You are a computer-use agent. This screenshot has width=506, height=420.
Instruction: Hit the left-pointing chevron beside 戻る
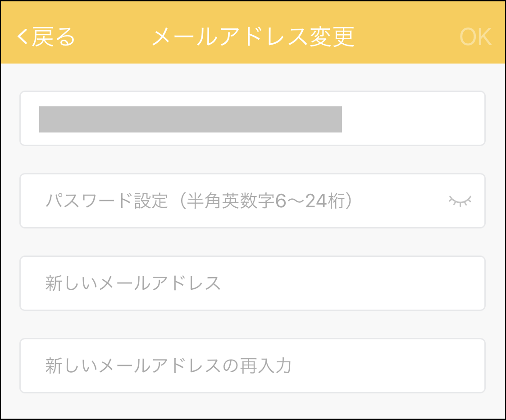(23, 37)
